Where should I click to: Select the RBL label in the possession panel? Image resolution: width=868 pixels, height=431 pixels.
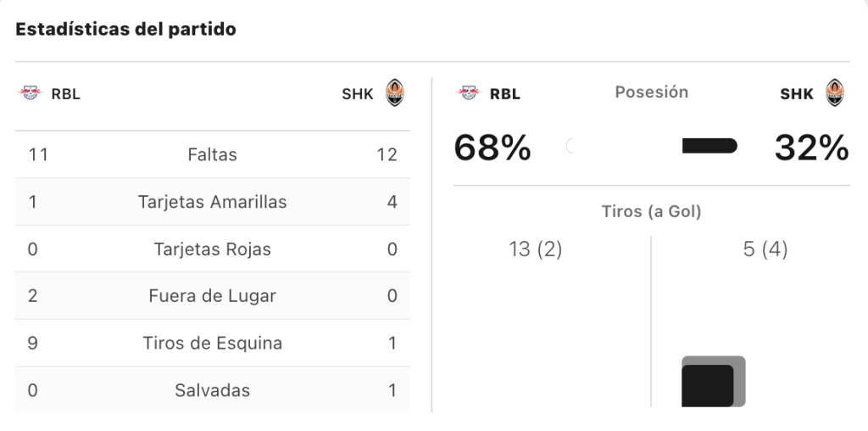click(505, 94)
